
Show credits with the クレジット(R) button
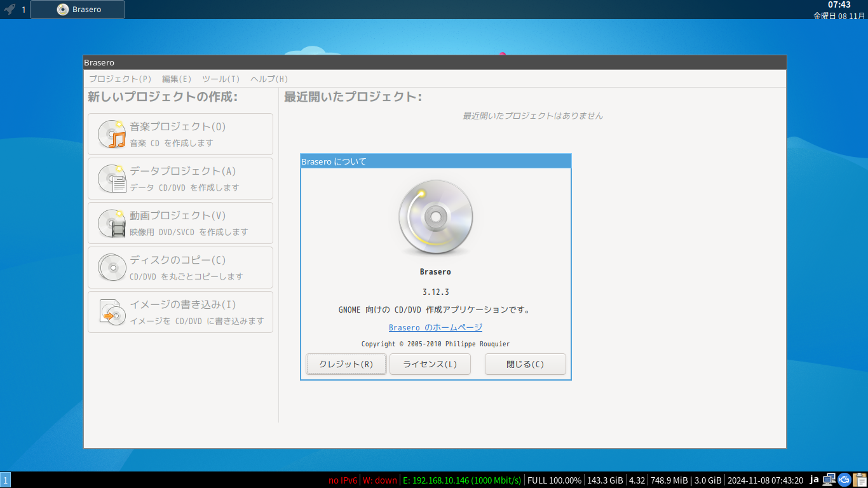point(346,364)
